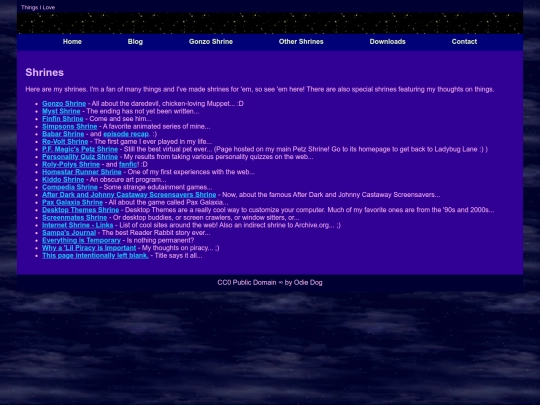Open the Pax Galaxia Shrine link

point(72,202)
